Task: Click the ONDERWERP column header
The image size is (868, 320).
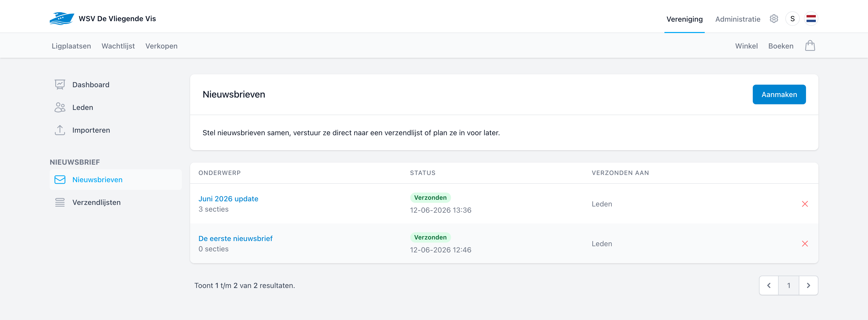Action: click(220, 173)
